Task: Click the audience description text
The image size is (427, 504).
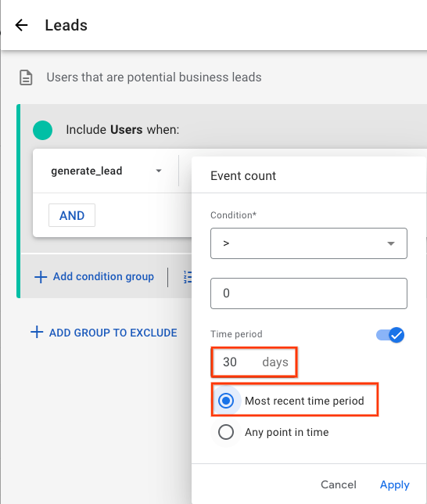Action: click(x=154, y=77)
